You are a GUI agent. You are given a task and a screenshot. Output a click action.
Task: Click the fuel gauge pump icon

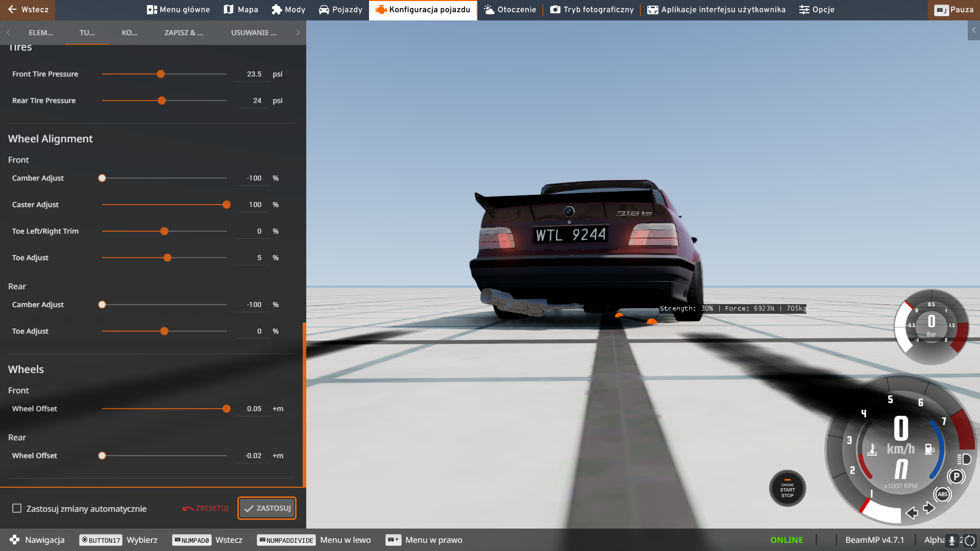[929, 449]
